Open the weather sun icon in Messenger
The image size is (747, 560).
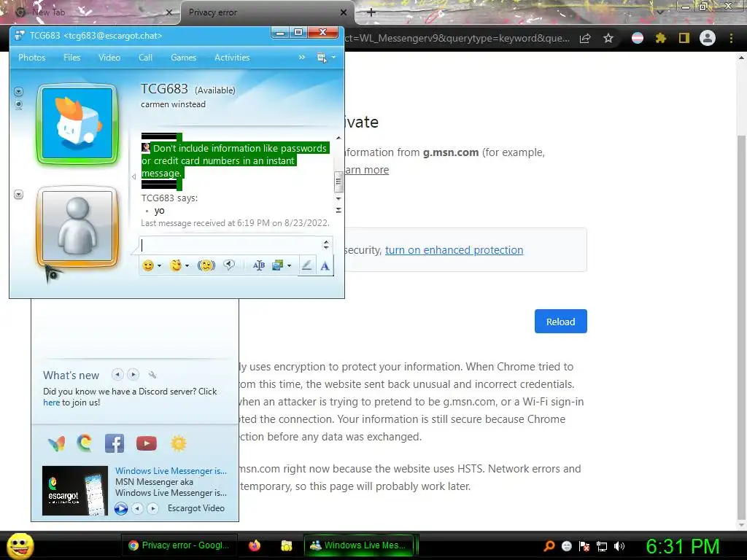[179, 443]
